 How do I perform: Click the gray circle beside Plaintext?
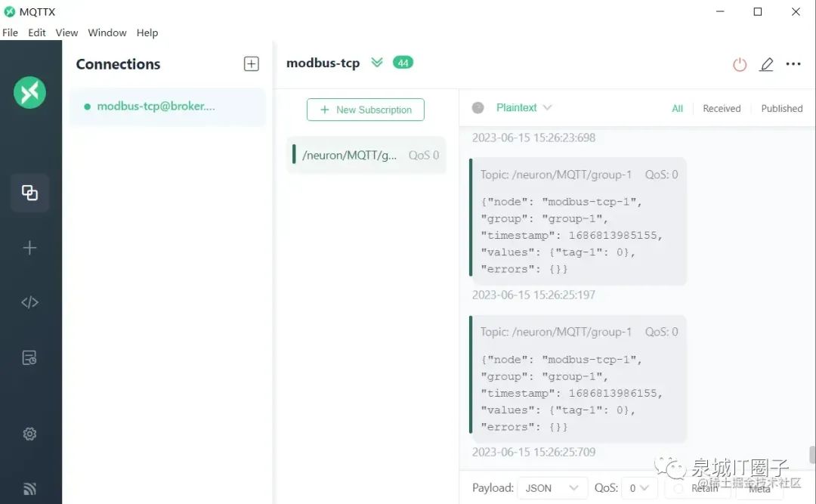pos(478,108)
